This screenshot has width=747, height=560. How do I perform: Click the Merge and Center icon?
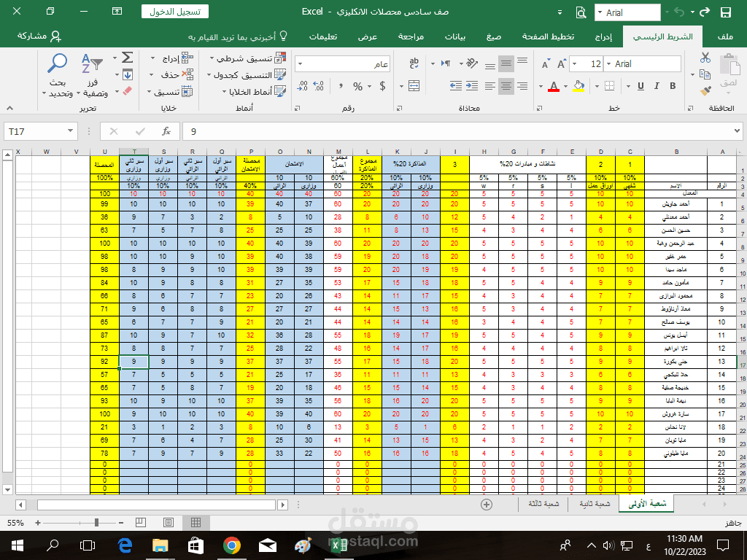414,86
